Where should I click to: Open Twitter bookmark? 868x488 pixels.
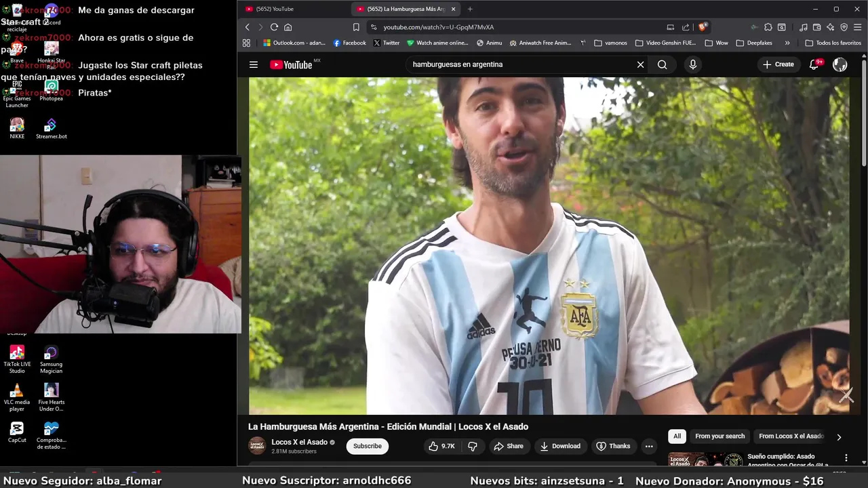coord(387,43)
